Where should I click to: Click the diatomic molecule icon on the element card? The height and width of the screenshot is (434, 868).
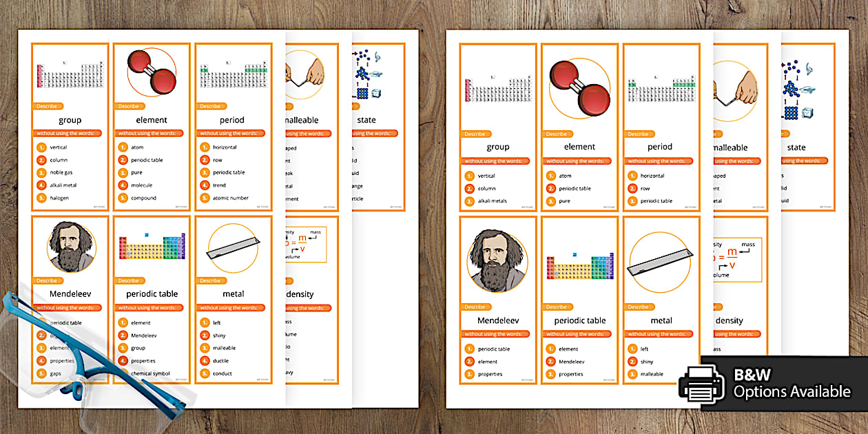tap(151, 72)
